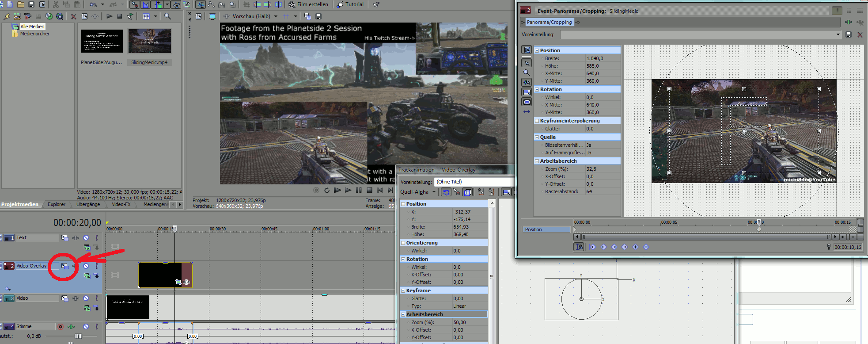The height and width of the screenshot is (344, 868).
Task: Adjust the Stimme track volume slider
Action: coord(78,336)
